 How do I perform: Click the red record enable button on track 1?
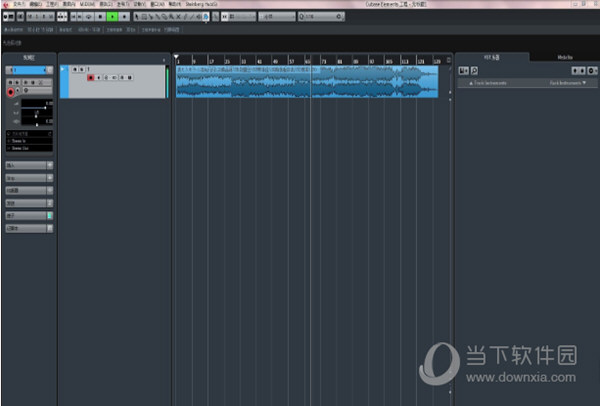point(89,76)
